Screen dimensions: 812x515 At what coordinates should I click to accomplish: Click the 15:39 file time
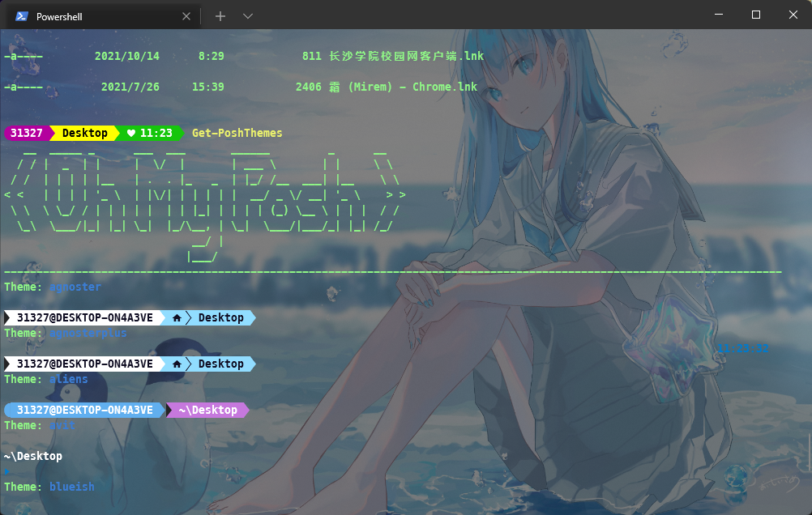[x=207, y=87]
